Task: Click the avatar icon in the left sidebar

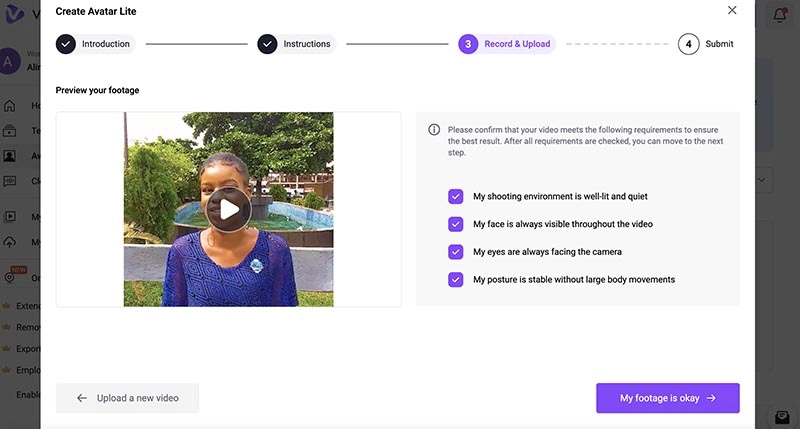Action: click(10, 156)
